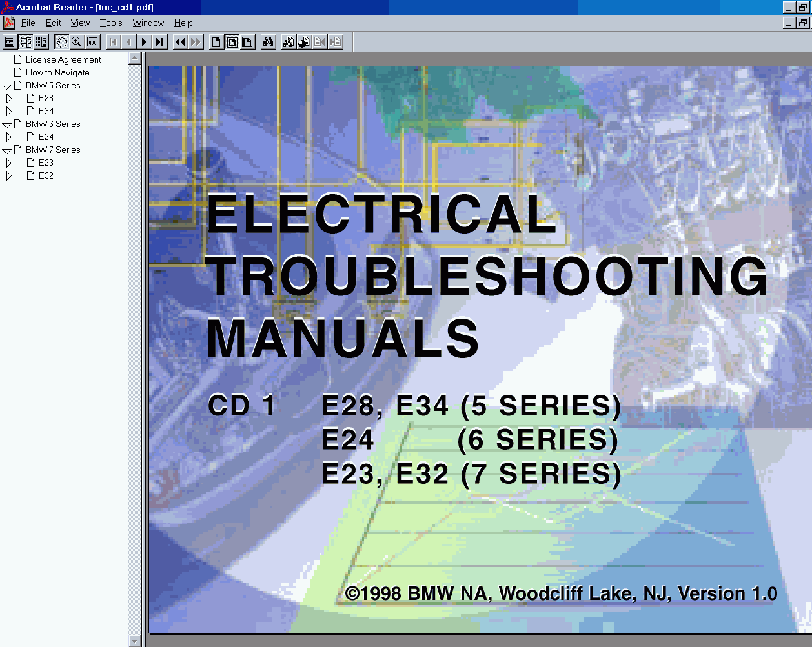Toggle the Bookmarks and Page view
This screenshot has width=812, height=647.
click(26, 42)
